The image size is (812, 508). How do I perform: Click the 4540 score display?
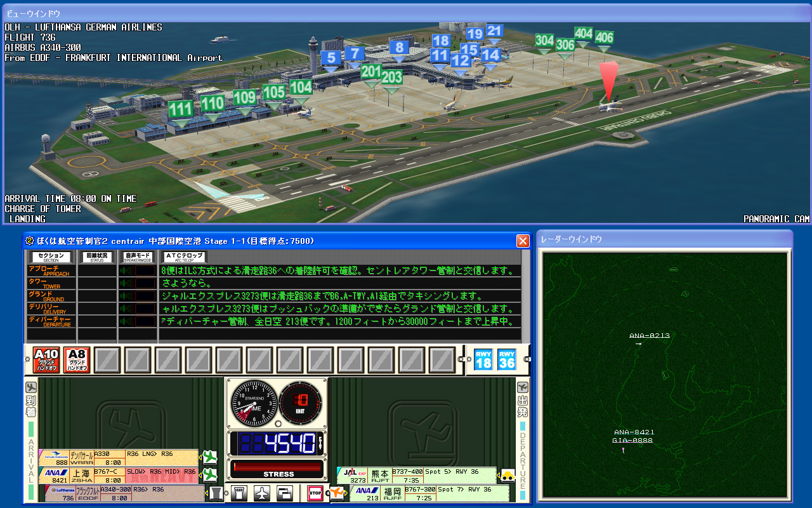click(278, 443)
